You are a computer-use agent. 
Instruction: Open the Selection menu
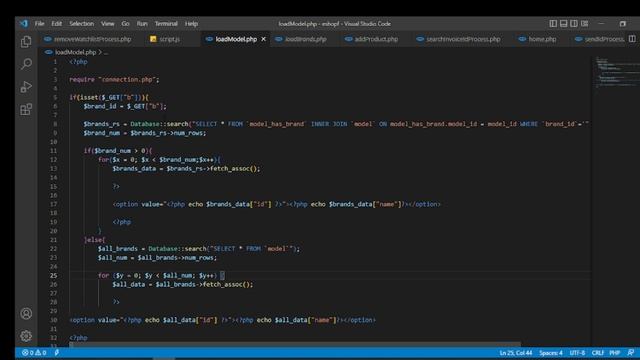82,24
